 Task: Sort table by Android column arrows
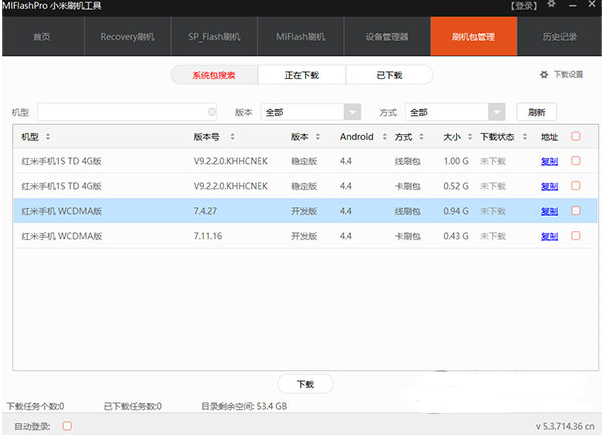tap(385, 137)
